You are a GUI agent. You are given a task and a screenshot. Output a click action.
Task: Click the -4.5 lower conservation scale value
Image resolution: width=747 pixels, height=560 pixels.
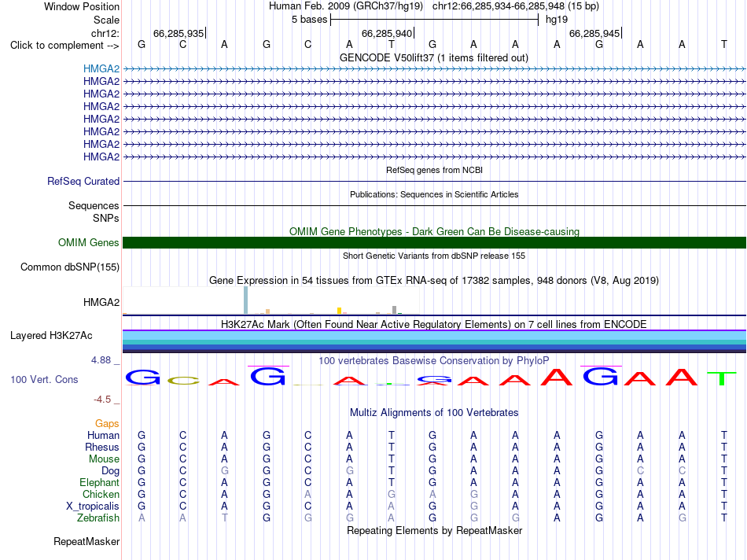102,400
